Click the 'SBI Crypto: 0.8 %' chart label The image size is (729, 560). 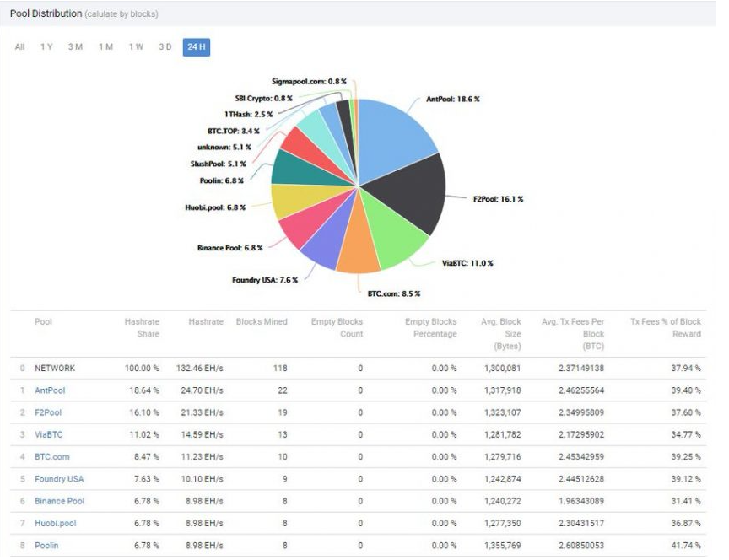263,98
